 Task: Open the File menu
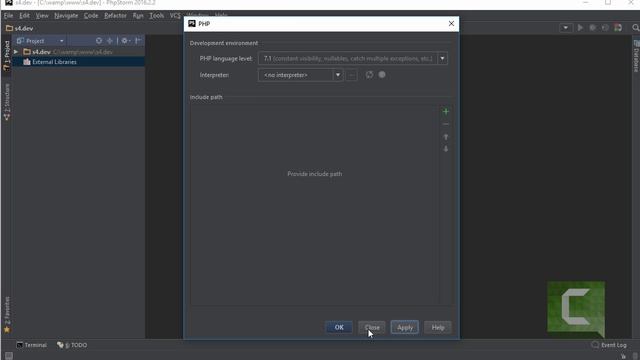pyautogui.click(x=9, y=16)
